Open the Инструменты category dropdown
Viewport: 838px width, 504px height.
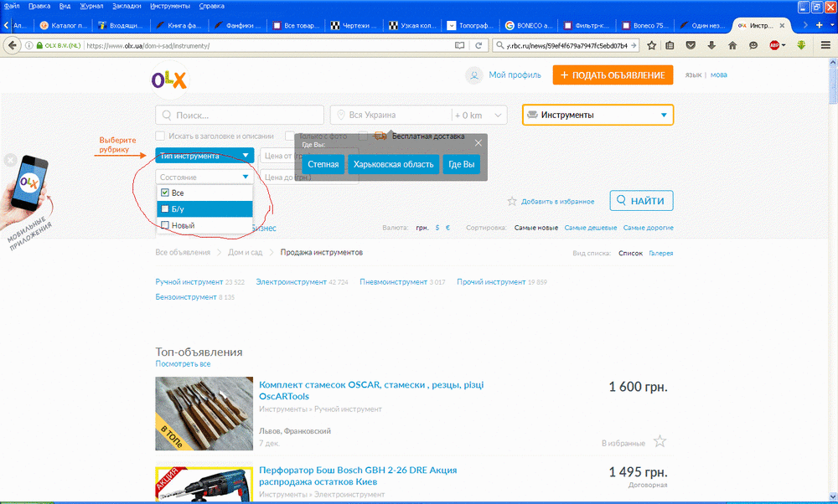(x=597, y=114)
